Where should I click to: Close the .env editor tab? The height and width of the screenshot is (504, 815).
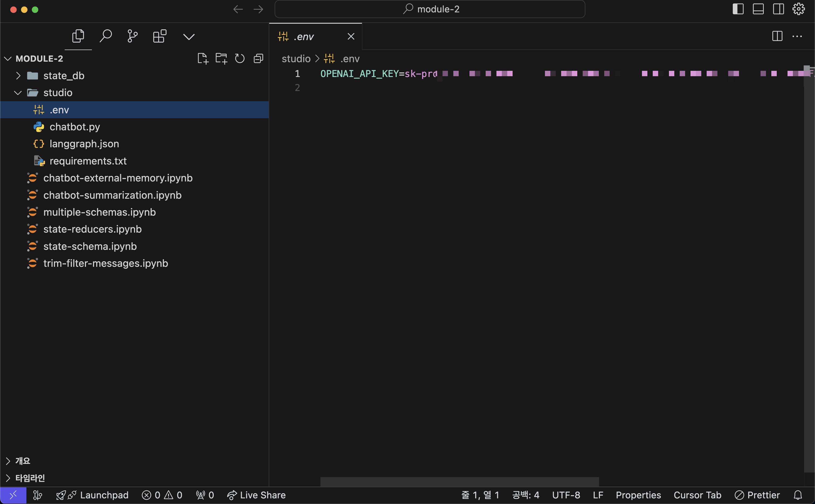pyautogui.click(x=351, y=36)
